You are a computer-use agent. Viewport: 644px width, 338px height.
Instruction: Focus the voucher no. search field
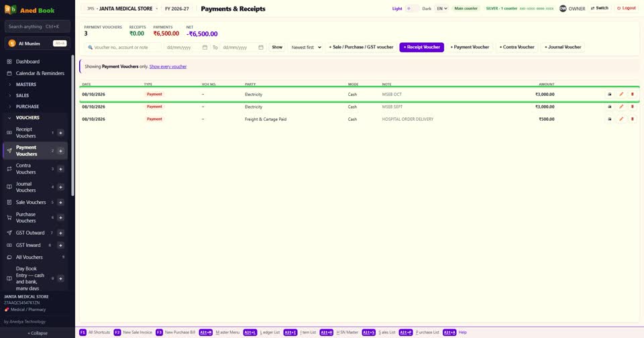tap(123, 47)
